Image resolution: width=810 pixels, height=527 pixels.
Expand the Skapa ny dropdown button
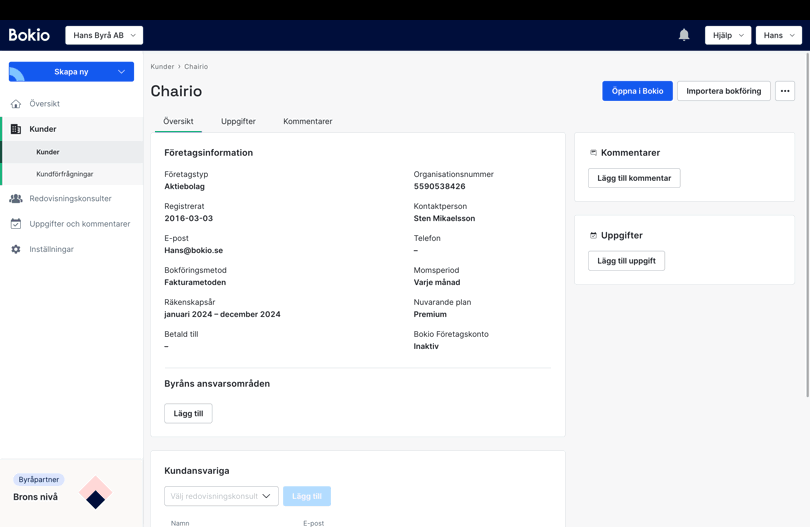click(x=71, y=72)
